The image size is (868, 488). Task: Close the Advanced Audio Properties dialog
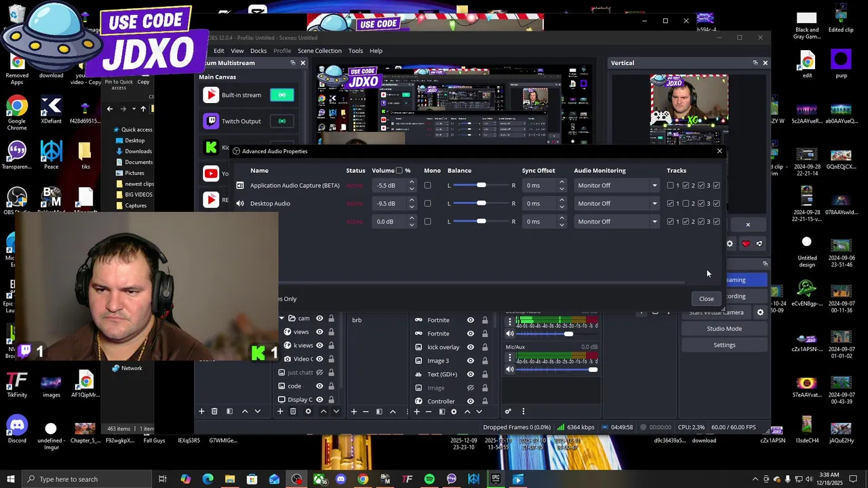coord(706,299)
